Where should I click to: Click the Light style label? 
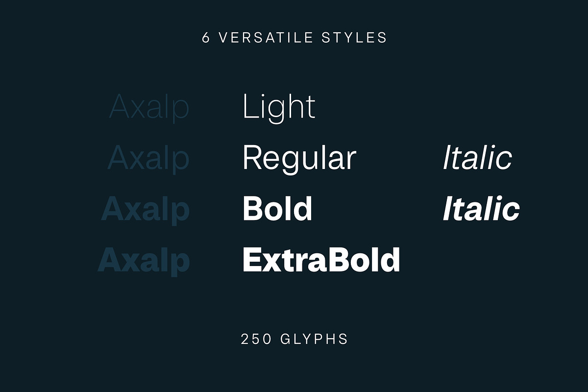point(279,108)
